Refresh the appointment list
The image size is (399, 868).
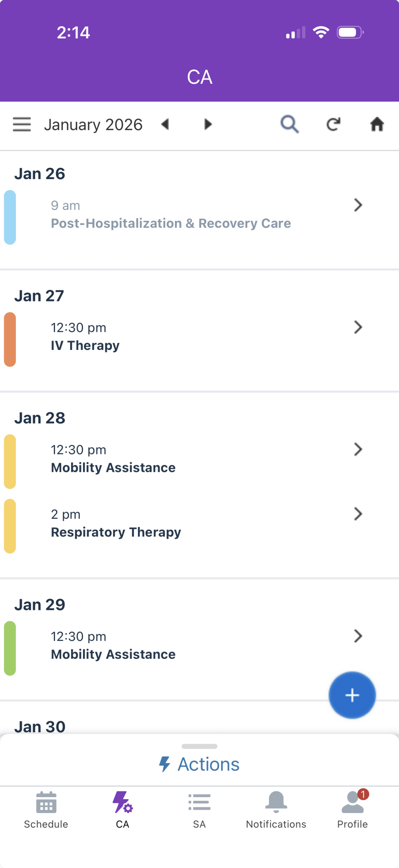[334, 124]
